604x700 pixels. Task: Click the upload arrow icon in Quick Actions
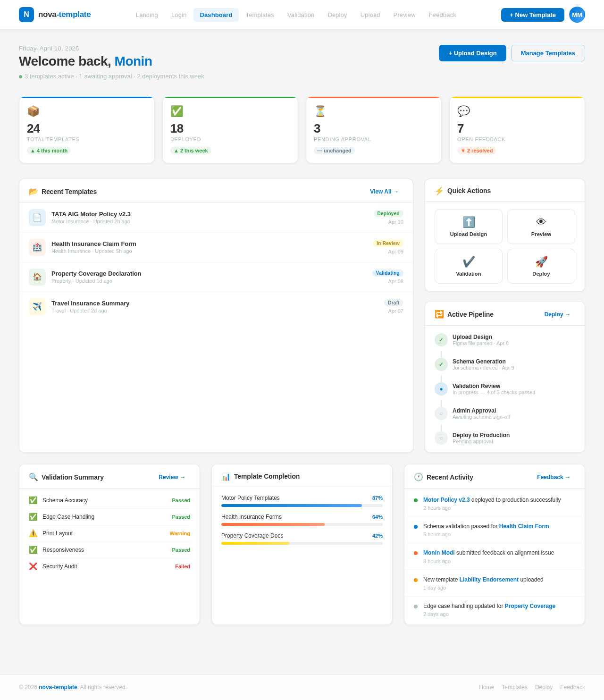(469, 222)
